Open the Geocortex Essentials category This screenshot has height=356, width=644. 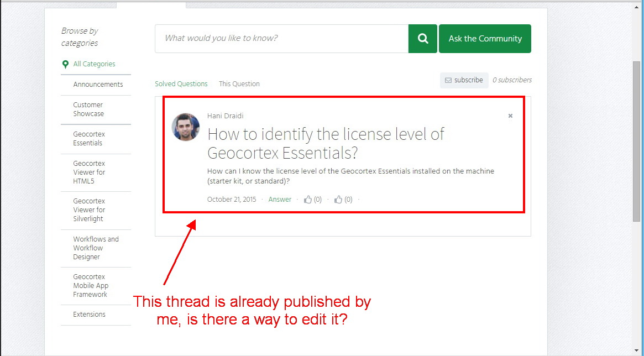89,138
